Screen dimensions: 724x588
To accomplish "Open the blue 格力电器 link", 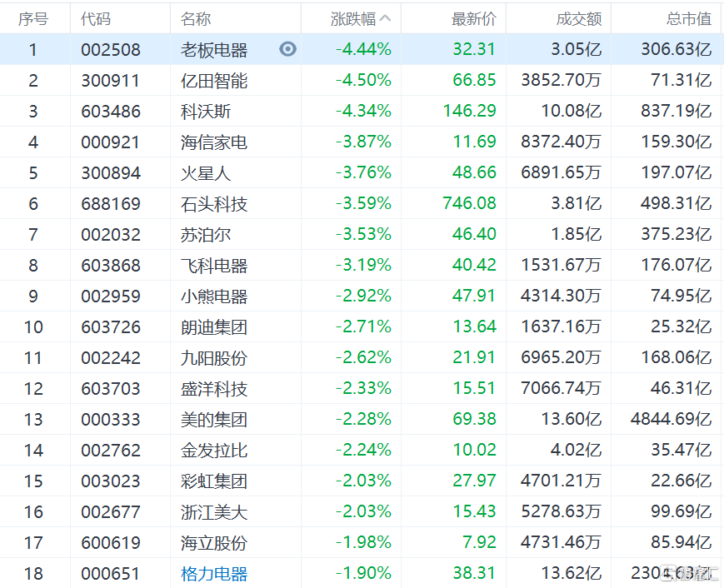I will pyautogui.click(x=214, y=574).
